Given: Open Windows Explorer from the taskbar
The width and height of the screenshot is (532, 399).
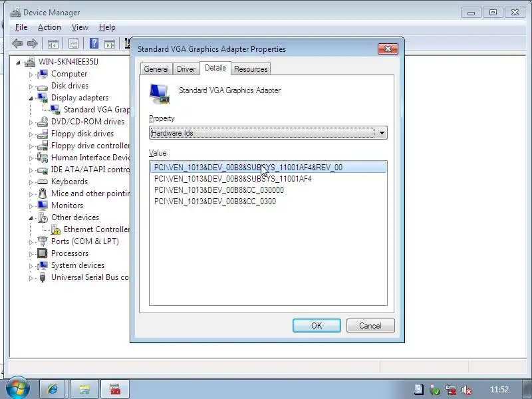Looking at the screenshot, I should coord(84,389).
